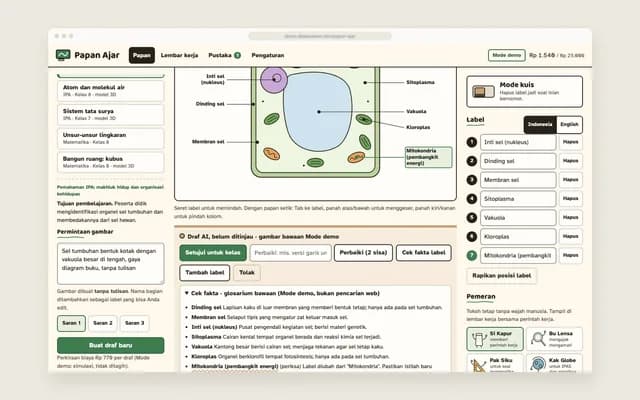Delete the Mitokondria label with Hapus
The width and height of the screenshot is (640, 400).
pyautogui.click(x=570, y=255)
